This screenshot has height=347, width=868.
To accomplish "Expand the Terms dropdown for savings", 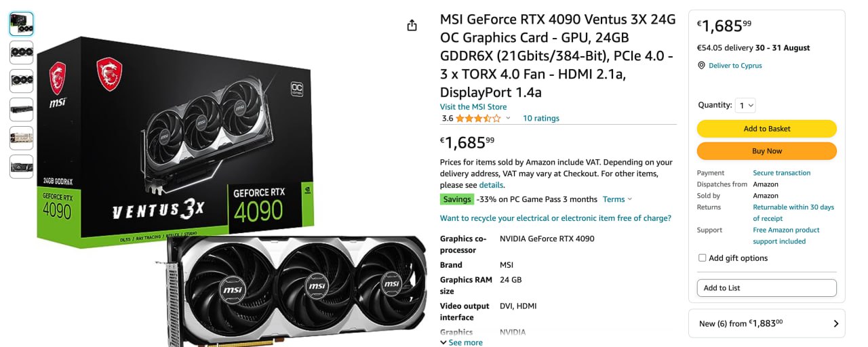I will (x=617, y=199).
